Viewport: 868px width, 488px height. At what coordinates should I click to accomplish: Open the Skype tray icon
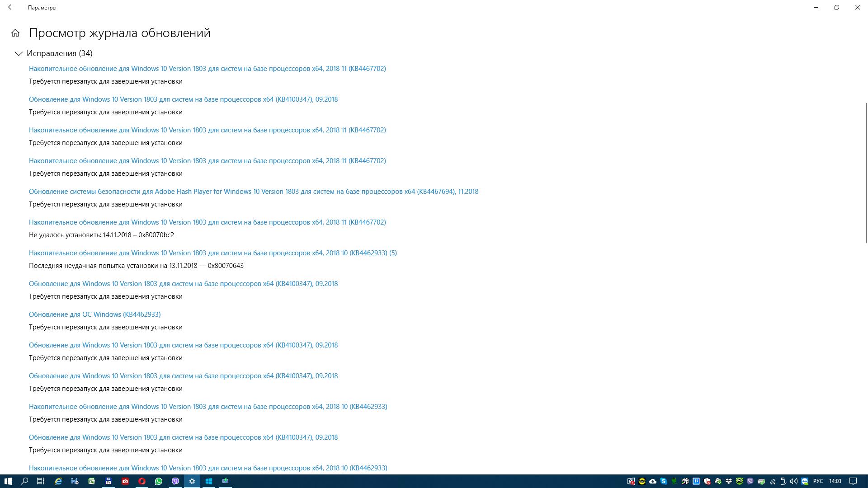[x=664, y=481]
